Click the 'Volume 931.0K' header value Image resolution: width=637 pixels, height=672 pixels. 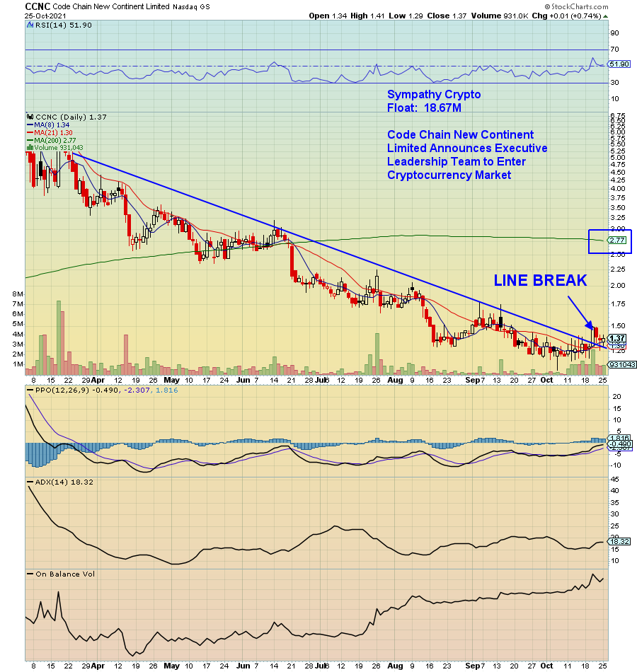click(x=499, y=16)
